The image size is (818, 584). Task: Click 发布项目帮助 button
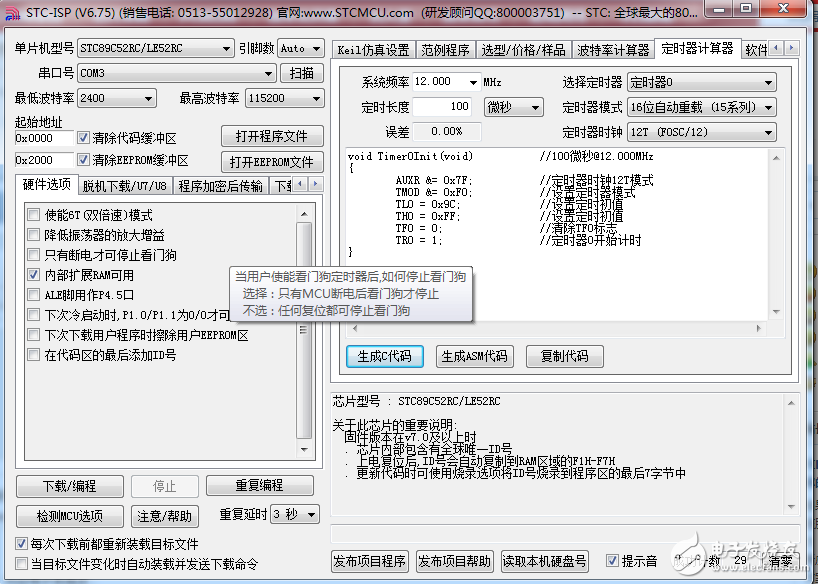[454, 562]
